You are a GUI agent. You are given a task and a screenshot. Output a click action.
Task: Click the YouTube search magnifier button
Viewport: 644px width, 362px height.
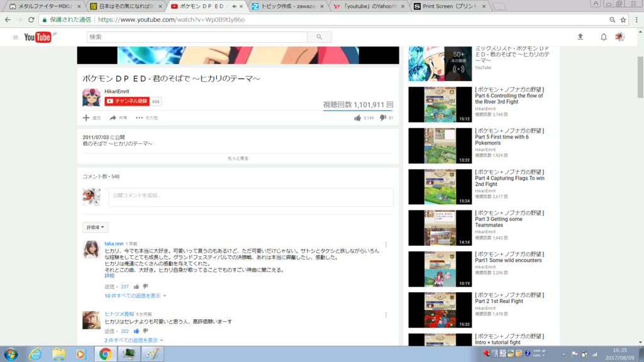coord(319,37)
